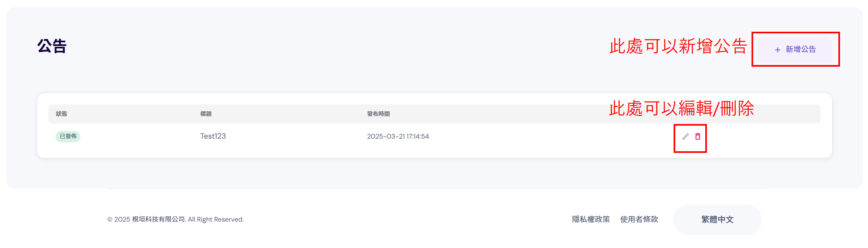Screen dimensions: 868x248
Task: Click the plus icon beside 新增公告
Action: [778, 50]
